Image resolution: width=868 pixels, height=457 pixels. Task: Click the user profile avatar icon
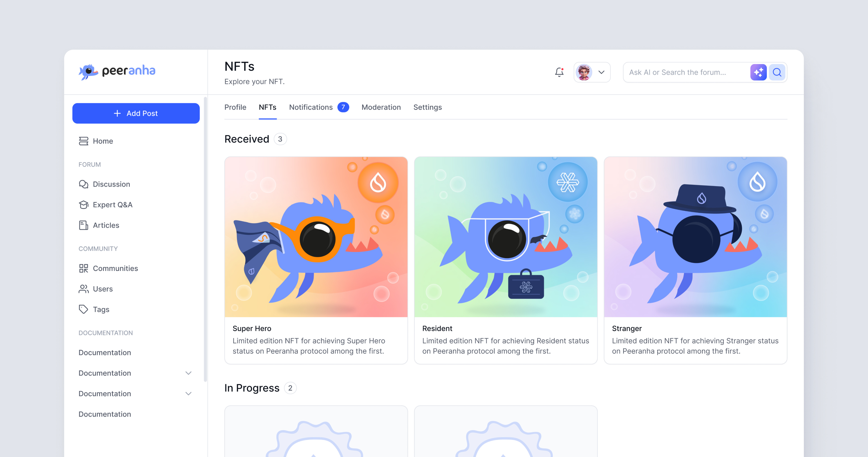tap(585, 72)
